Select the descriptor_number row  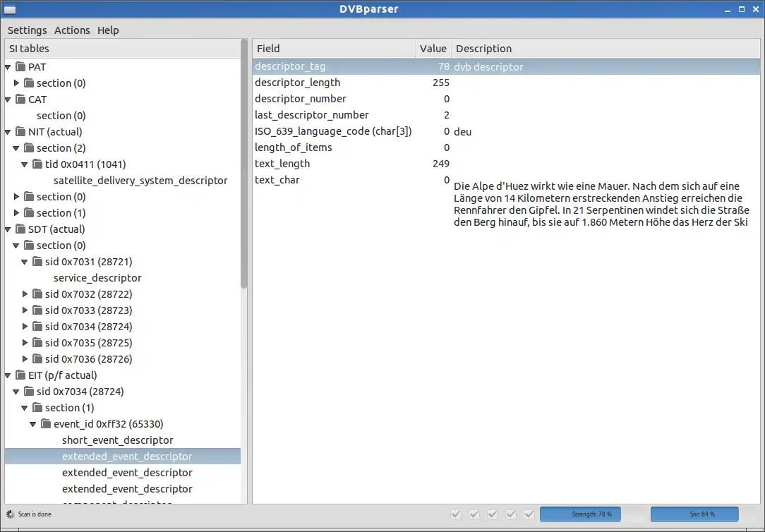(x=507, y=99)
